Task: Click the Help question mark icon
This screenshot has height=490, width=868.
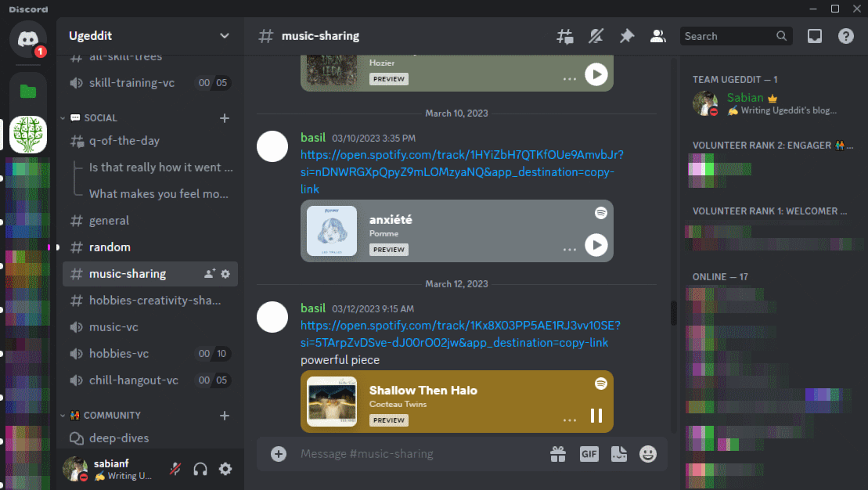Action: click(x=846, y=36)
